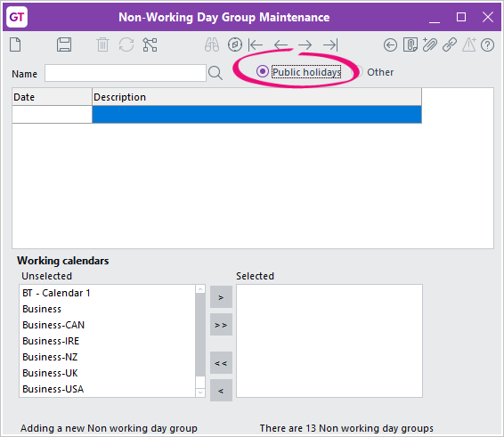Select Business-UK in Unselected list

pos(50,373)
